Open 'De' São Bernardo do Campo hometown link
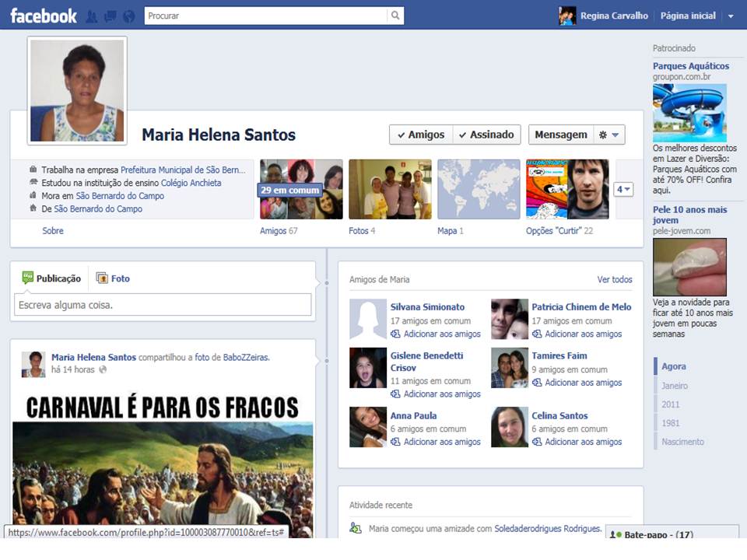The height and width of the screenshot is (560, 747). pyautogui.click(x=98, y=208)
